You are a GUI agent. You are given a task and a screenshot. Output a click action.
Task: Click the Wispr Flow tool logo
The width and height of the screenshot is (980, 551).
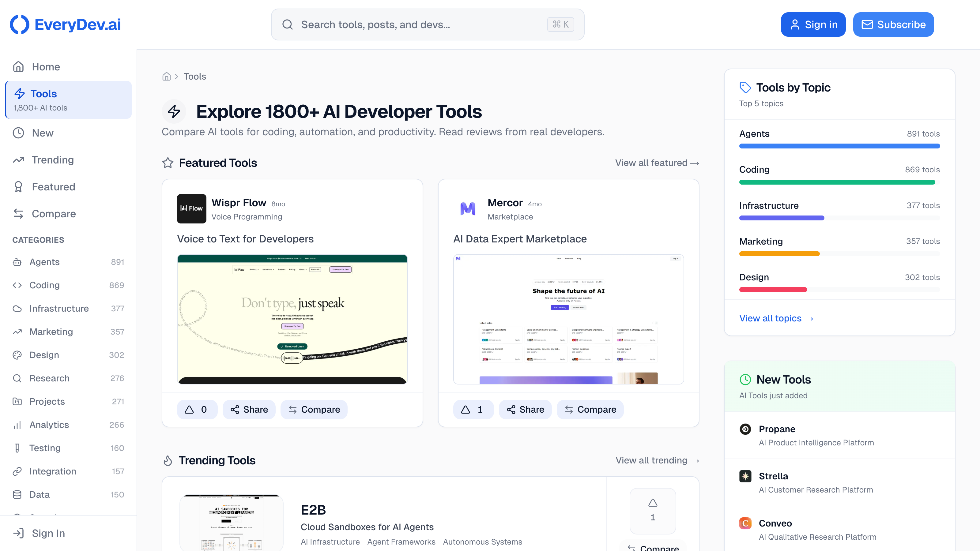[191, 208]
